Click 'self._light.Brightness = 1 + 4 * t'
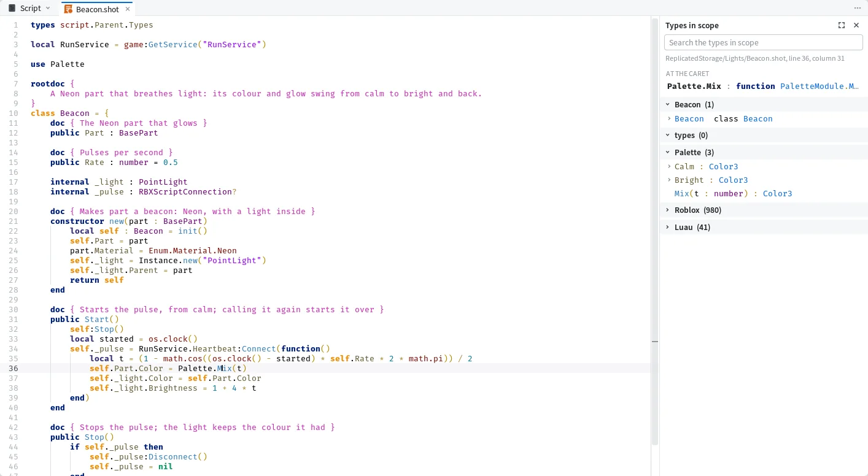The image size is (868, 476). point(173,388)
